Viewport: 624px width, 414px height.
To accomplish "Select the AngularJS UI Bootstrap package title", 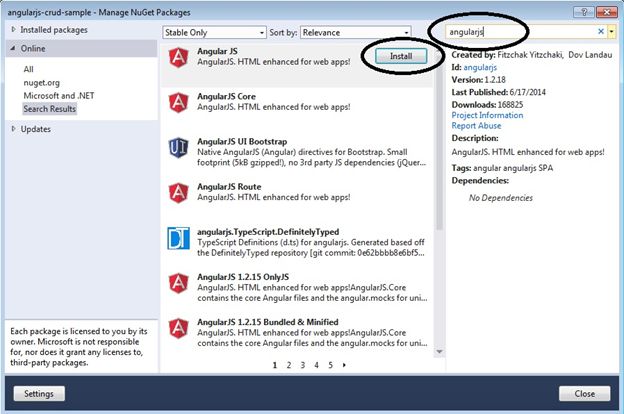I will click(x=242, y=141).
